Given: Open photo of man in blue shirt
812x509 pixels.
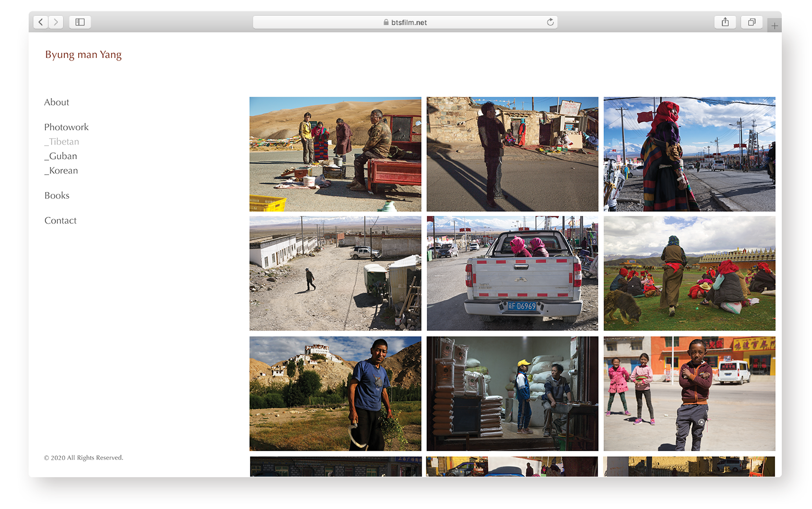Looking at the screenshot, I should [335, 393].
